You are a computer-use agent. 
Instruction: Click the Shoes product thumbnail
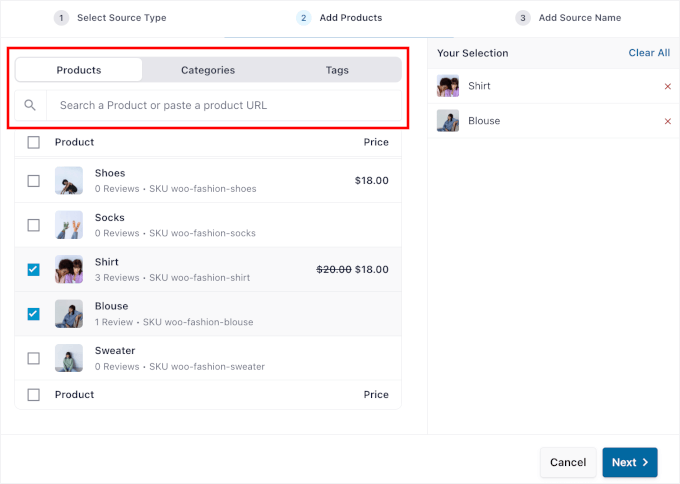[69, 181]
